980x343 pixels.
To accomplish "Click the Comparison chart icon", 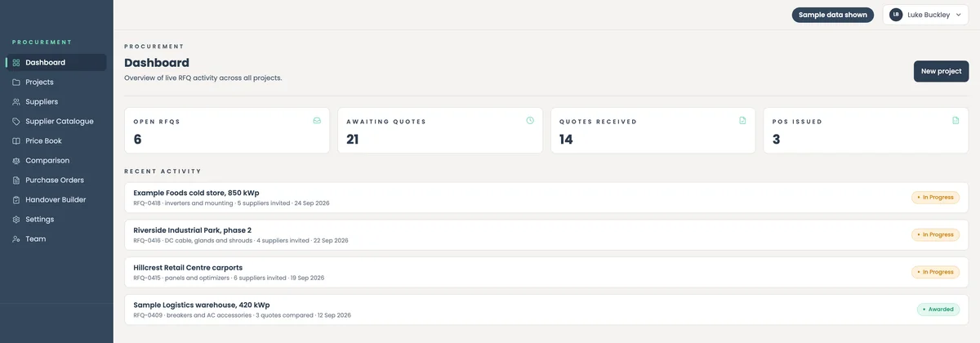I will coord(16,161).
